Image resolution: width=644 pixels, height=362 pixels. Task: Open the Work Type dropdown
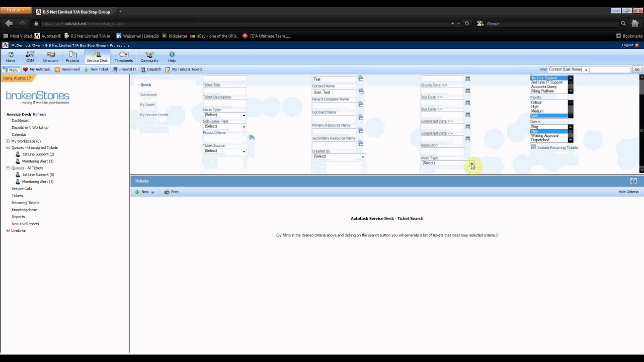447,163
